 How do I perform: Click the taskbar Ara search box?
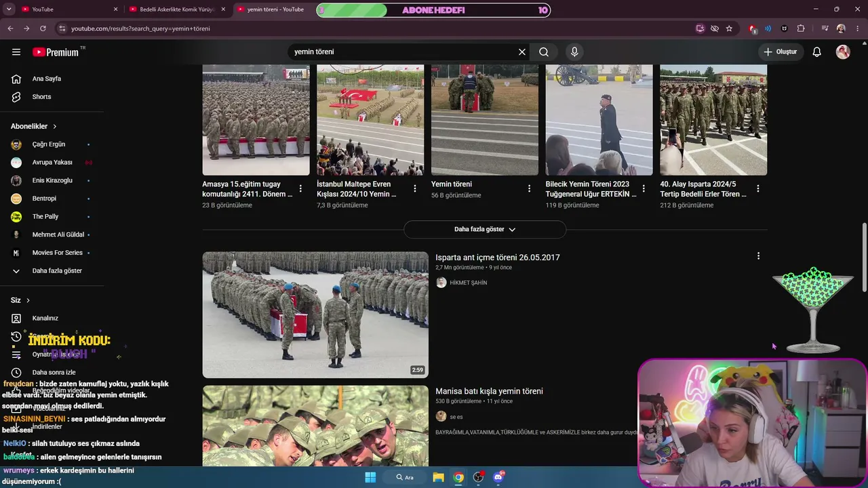tap(406, 477)
